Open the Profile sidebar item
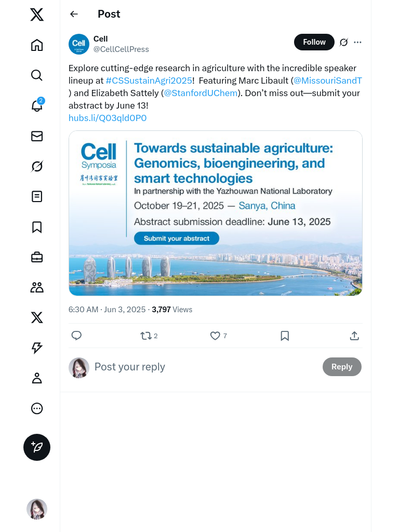Screen dimensions: 399x532 (37, 378)
